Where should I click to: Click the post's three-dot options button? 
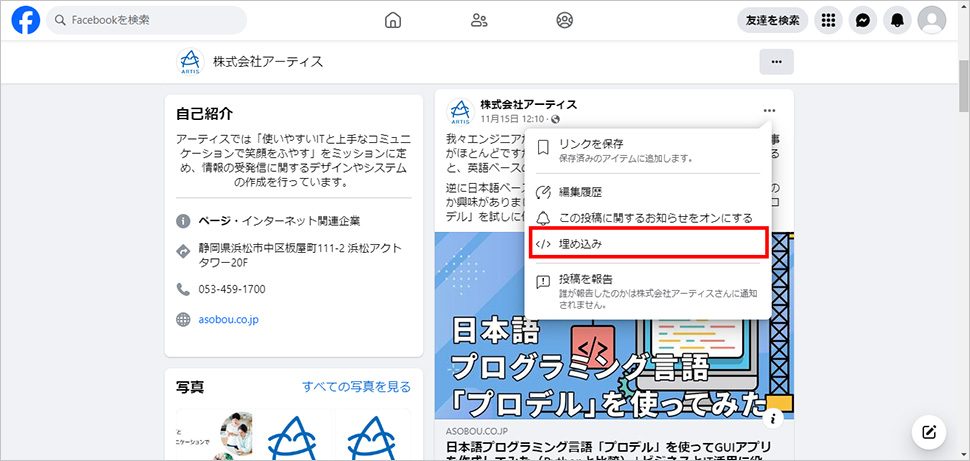click(769, 111)
